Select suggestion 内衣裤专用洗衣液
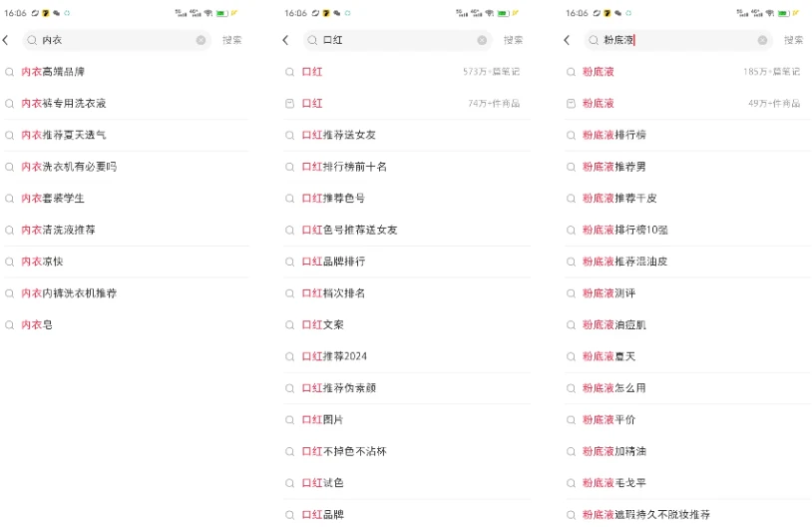Image resolution: width=812 pixels, height=527 pixels. point(63,103)
